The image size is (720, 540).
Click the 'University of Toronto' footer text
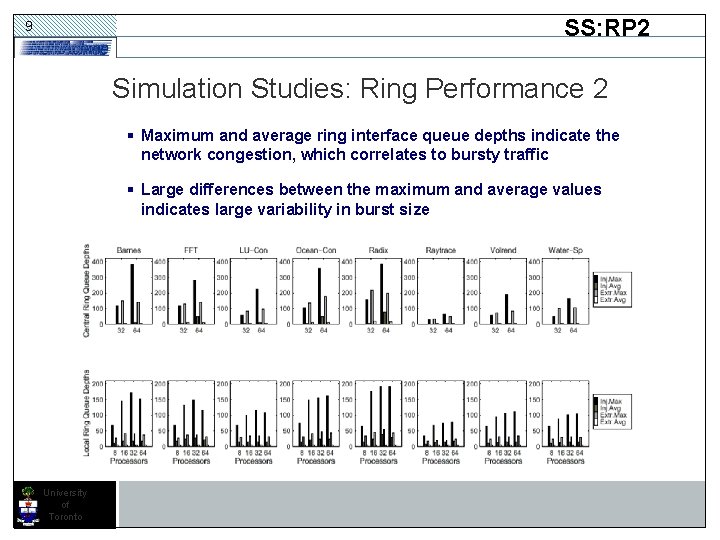[65, 505]
